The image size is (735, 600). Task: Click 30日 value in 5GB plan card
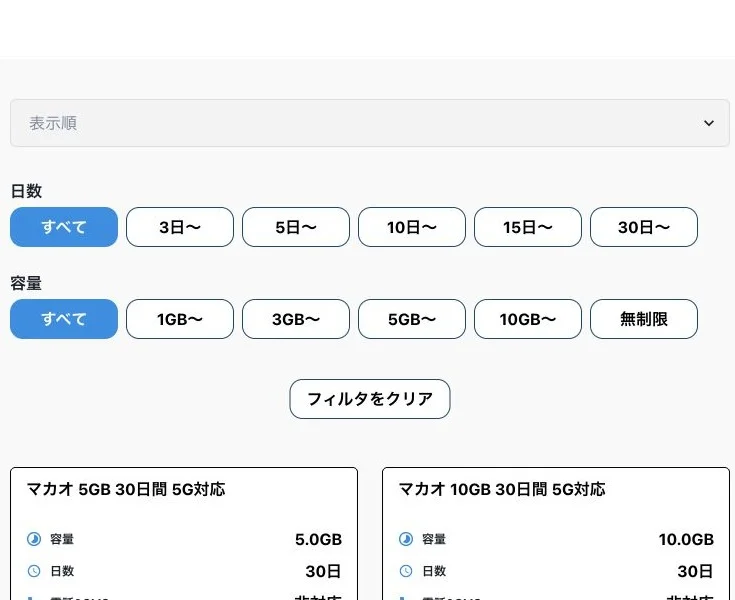[323, 571]
